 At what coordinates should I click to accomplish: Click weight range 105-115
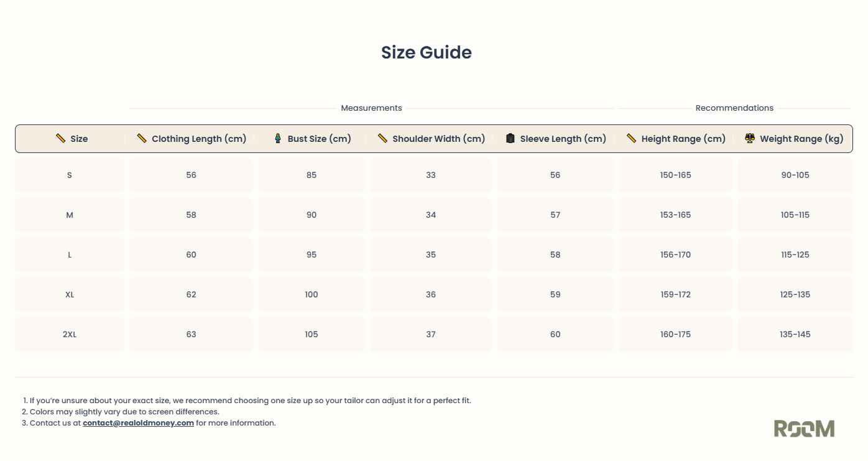[795, 215]
